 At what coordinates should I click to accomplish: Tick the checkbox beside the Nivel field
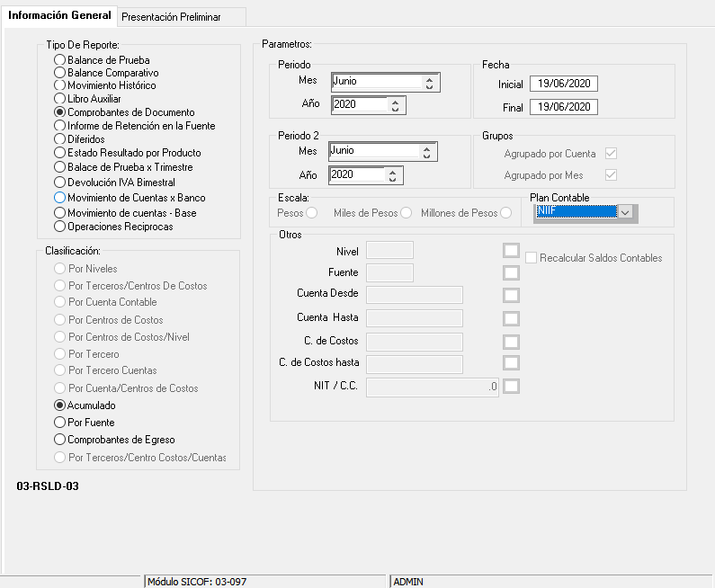511,250
